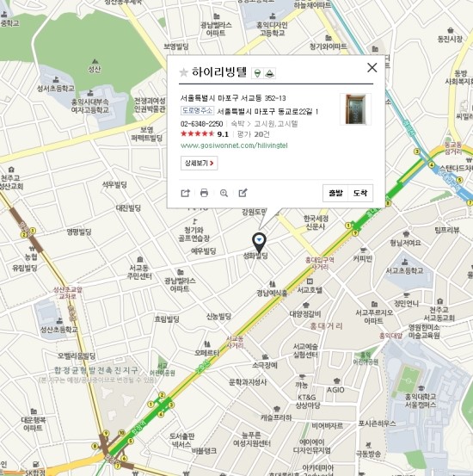Close the 하이리빙텔 info popup
473x476 pixels.
point(372,67)
